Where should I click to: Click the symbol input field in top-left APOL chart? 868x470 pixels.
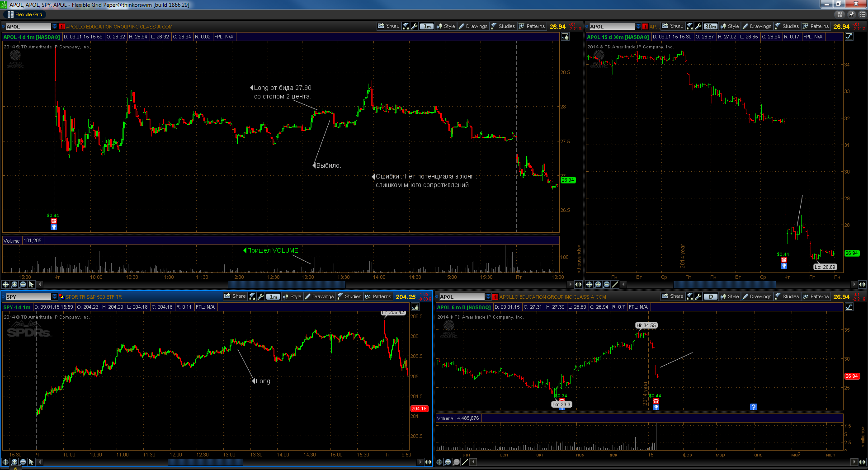[28, 27]
